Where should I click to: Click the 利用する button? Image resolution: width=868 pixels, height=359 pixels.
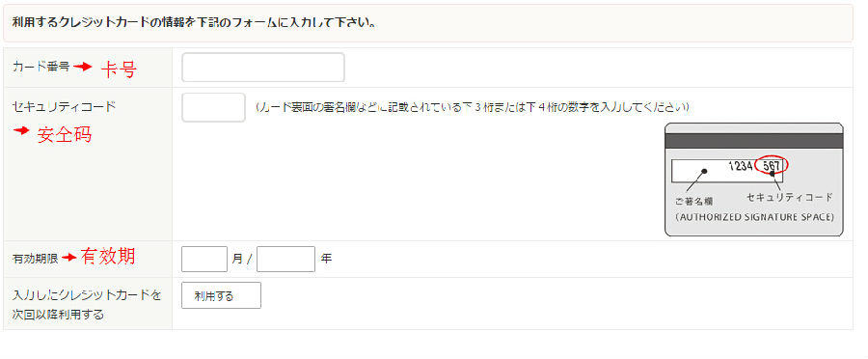(221, 295)
